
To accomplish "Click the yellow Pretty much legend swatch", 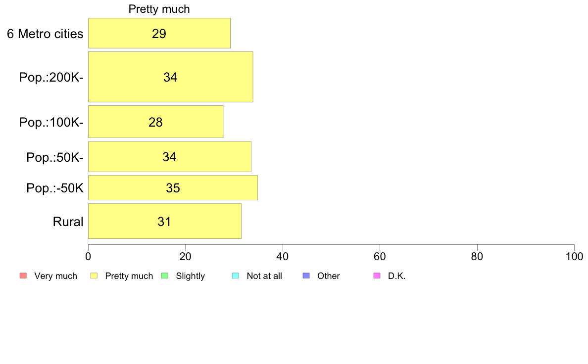I will (94, 275).
